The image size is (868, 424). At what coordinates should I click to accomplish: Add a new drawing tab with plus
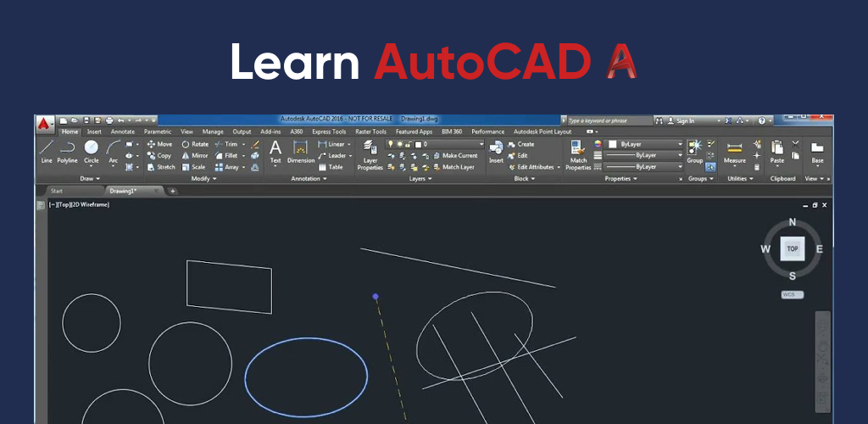click(173, 191)
